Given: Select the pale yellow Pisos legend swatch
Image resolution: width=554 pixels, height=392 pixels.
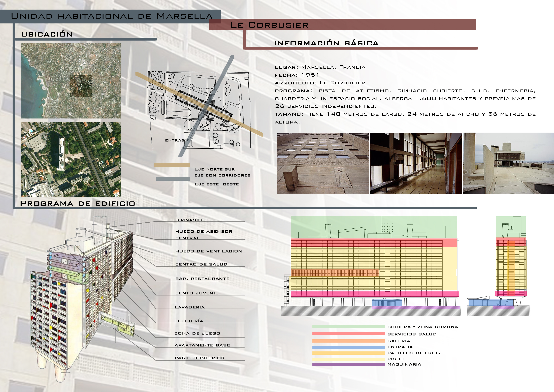Looking at the screenshot, I should pos(348,359).
